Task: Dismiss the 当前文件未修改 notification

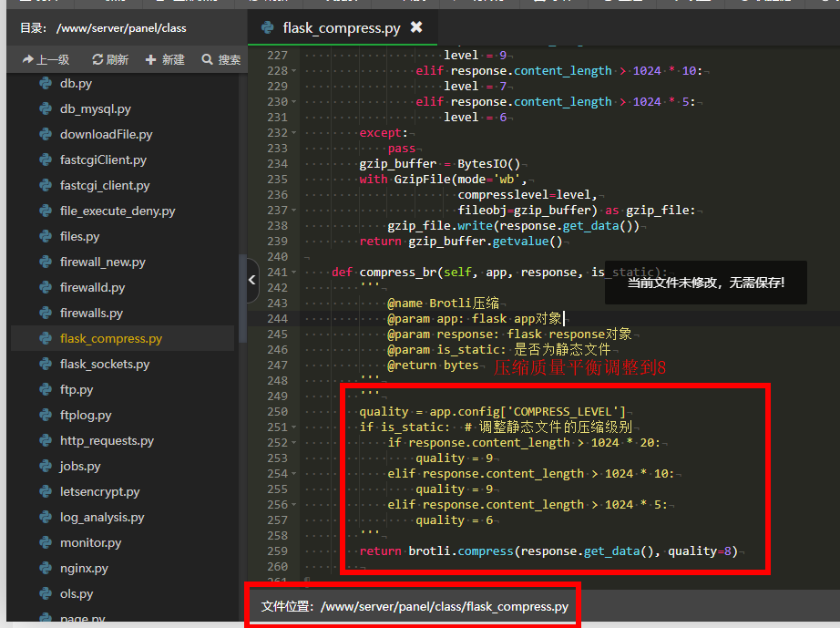Action: coord(705,283)
